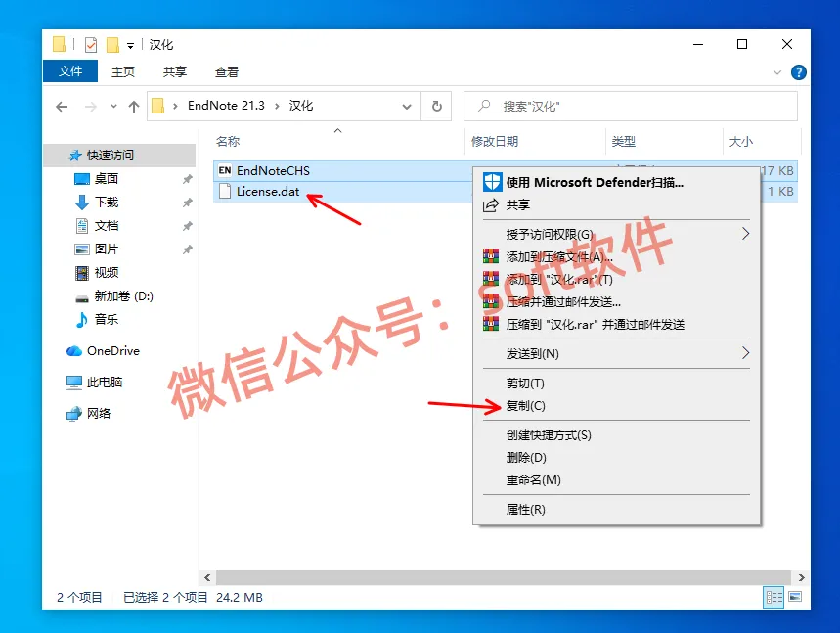The image size is (840, 633).
Task: Expand the chevron before EndNote 21.3 breadcrumb
Action: point(175,106)
